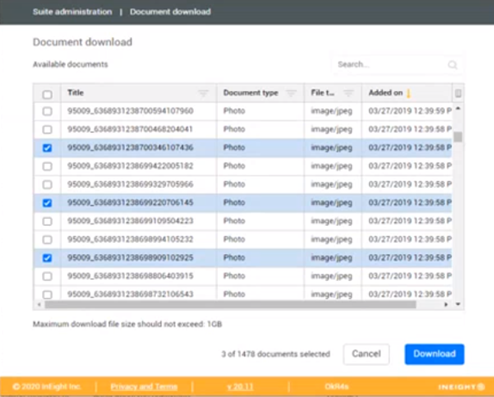Select title text 95009_636893123869890910292​5
494x397 pixels.
tap(130, 257)
